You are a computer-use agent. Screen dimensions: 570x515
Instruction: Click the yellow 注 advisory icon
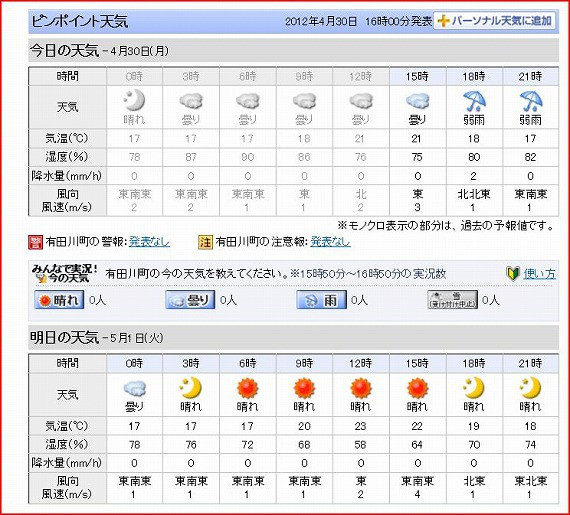(205, 242)
